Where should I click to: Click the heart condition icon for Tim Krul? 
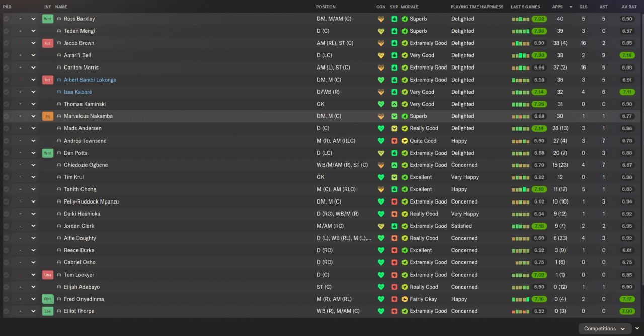click(381, 177)
